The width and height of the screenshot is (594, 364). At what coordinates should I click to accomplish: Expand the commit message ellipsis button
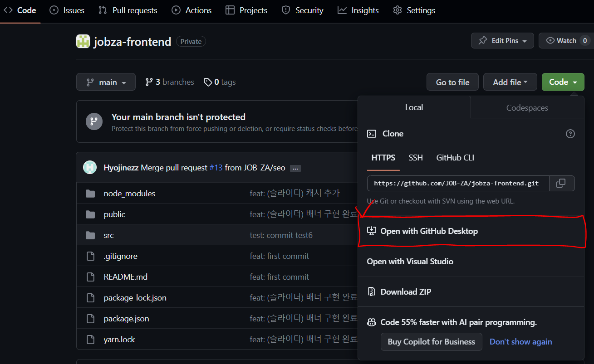pyautogui.click(x=295, y=168)
